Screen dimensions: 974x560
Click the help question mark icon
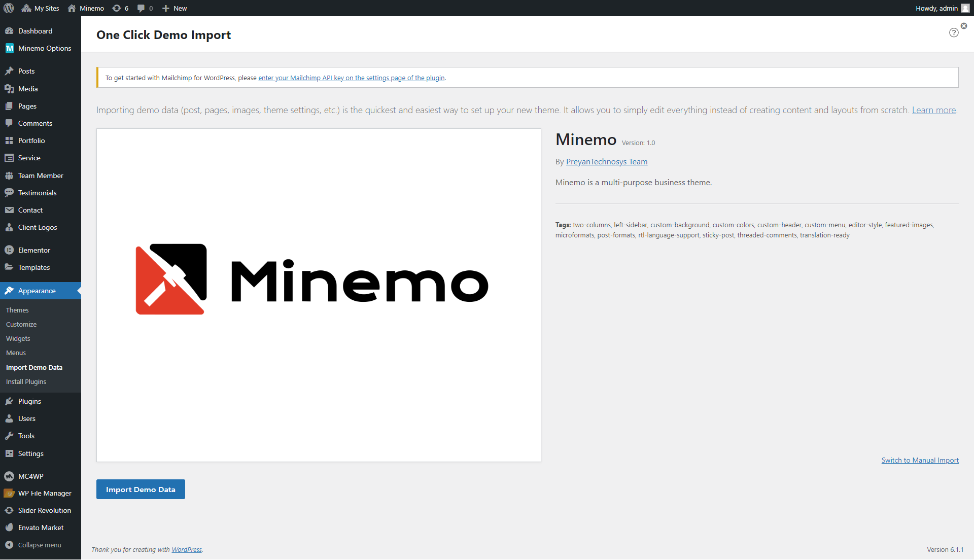click(954, 32)
